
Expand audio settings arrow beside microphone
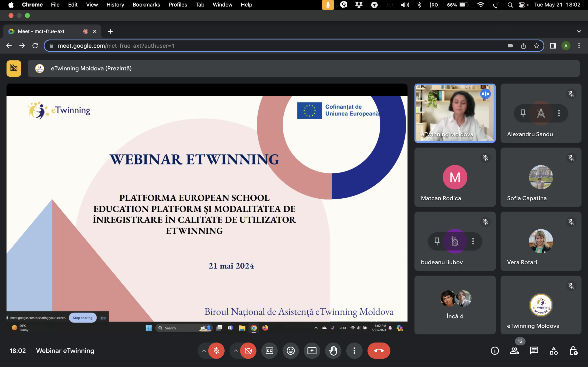tap(204, 350)
